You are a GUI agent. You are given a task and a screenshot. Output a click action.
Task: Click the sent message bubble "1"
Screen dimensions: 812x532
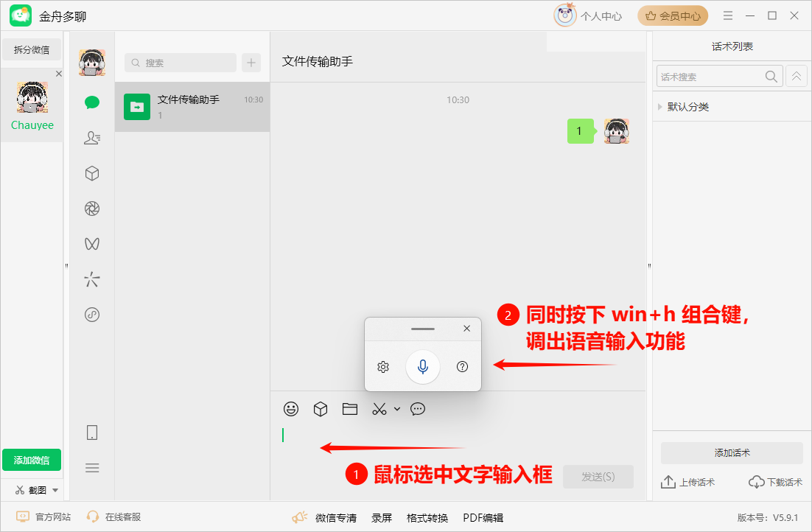(581, 131)
